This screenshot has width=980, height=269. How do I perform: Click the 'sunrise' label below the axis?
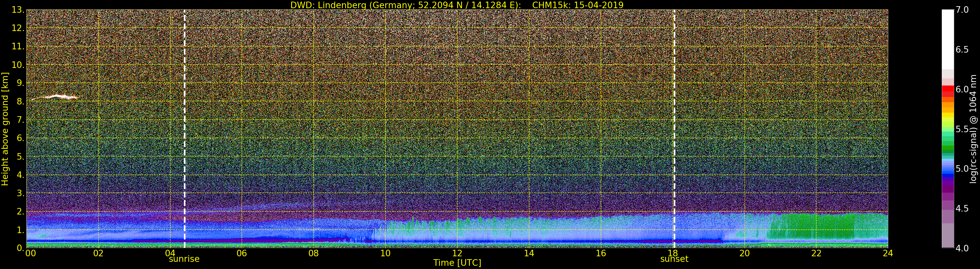click(184, 259)
